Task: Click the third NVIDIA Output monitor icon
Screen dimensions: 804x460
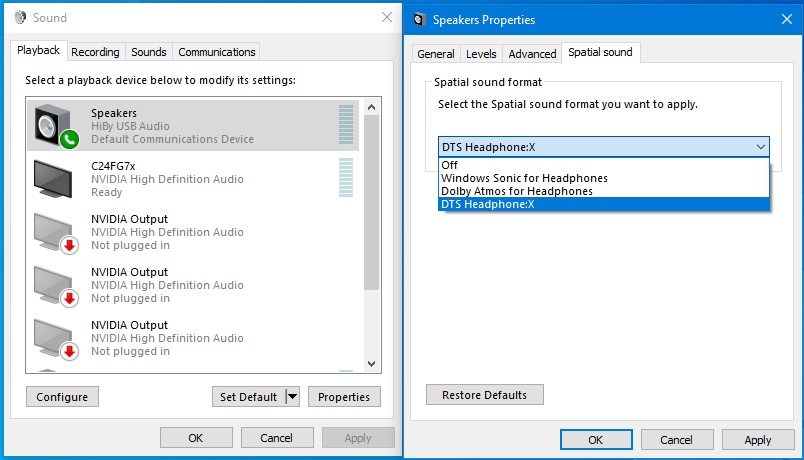Action: pyautogui.click(x=56, y=339)
